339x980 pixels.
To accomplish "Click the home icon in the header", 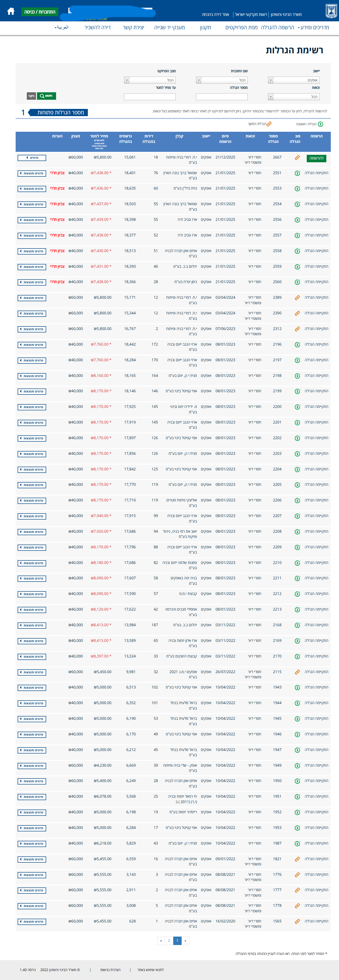I will (11, 11).
